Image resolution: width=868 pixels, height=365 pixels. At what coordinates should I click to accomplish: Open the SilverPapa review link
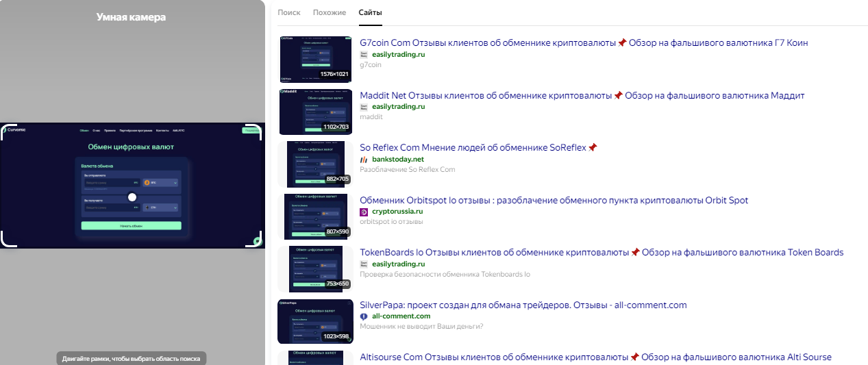coord(523,305)
